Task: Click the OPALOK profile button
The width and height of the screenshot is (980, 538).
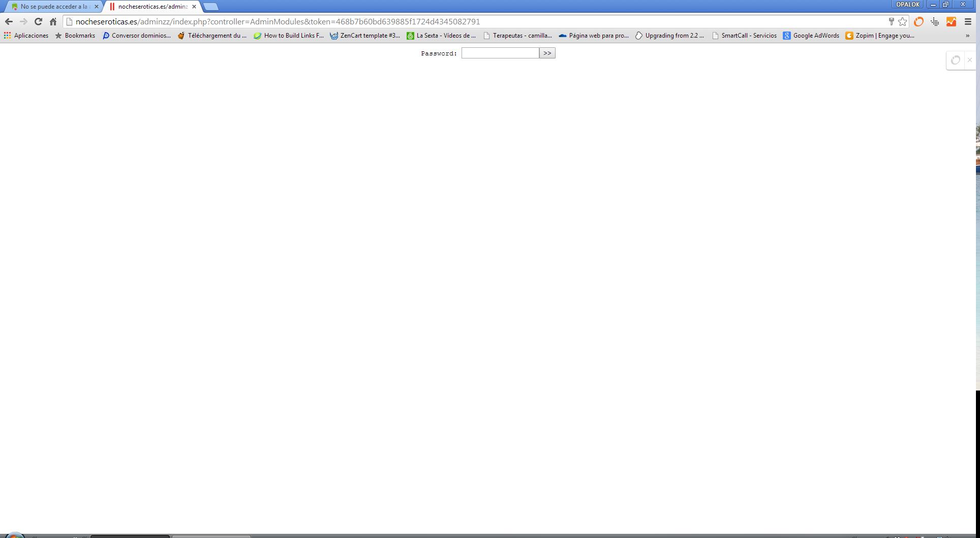Action: [x=908, y=4]
